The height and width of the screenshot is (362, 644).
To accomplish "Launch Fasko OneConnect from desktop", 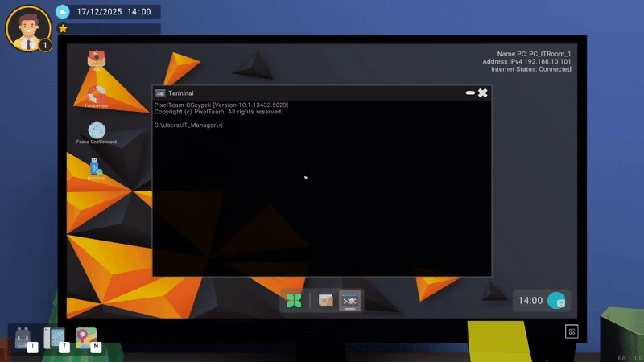I will [97, 130].
